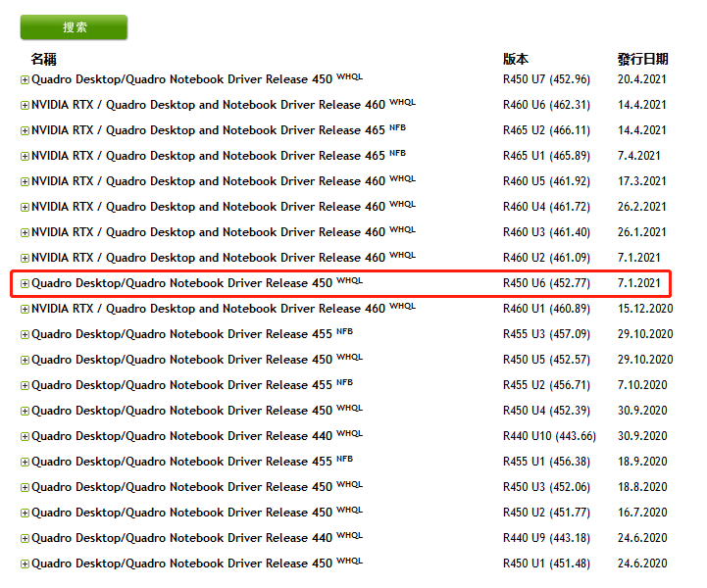Viewport: 707px width, 588px height.
Task: Select version text R460 U4 (461.72)
Action: (546, 207)
